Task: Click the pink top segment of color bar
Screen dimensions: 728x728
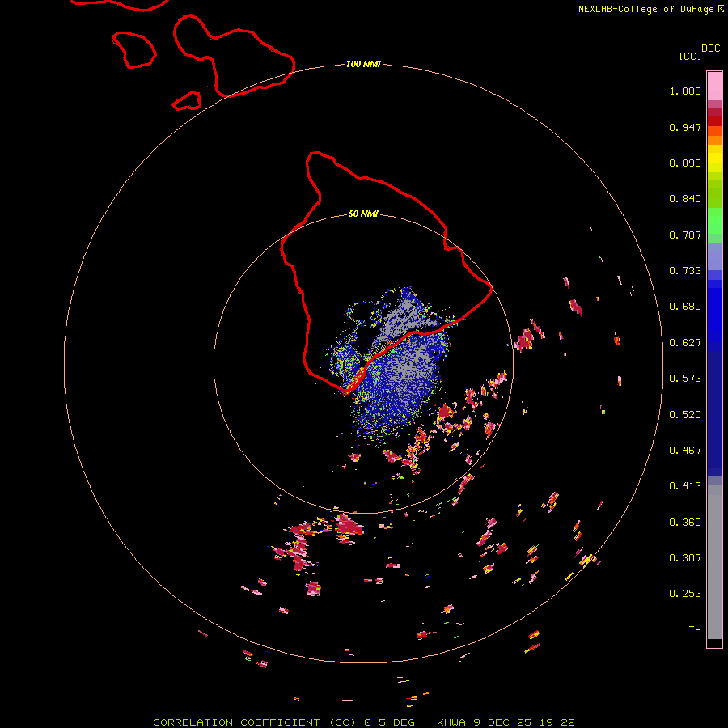Action: point(714,86)
